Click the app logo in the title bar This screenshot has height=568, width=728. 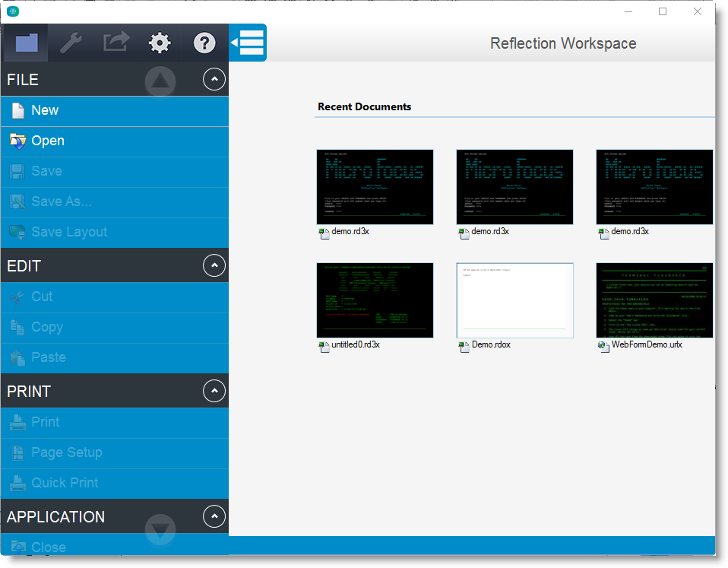pyautogui.click(x=13, y=11)
